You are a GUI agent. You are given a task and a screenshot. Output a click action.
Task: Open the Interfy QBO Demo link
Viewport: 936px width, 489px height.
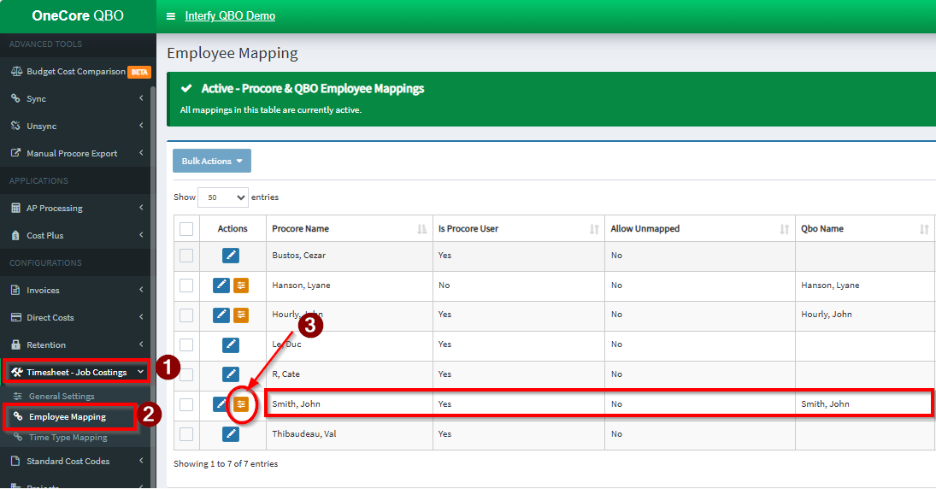(230, 16)
